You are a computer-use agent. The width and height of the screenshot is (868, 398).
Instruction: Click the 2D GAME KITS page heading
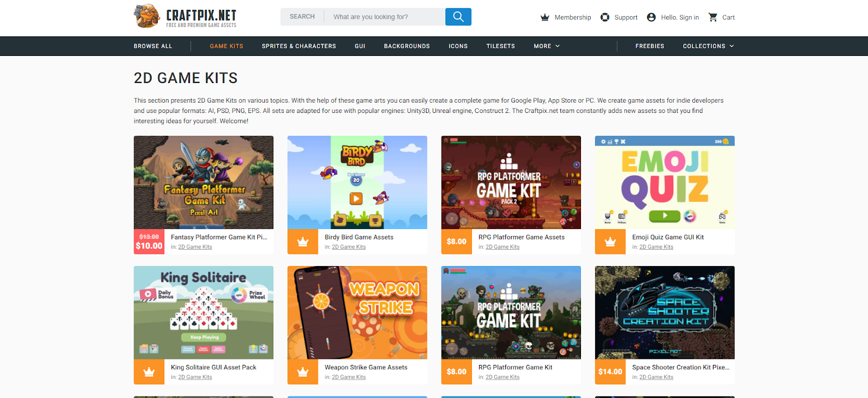tap(186, 78)
